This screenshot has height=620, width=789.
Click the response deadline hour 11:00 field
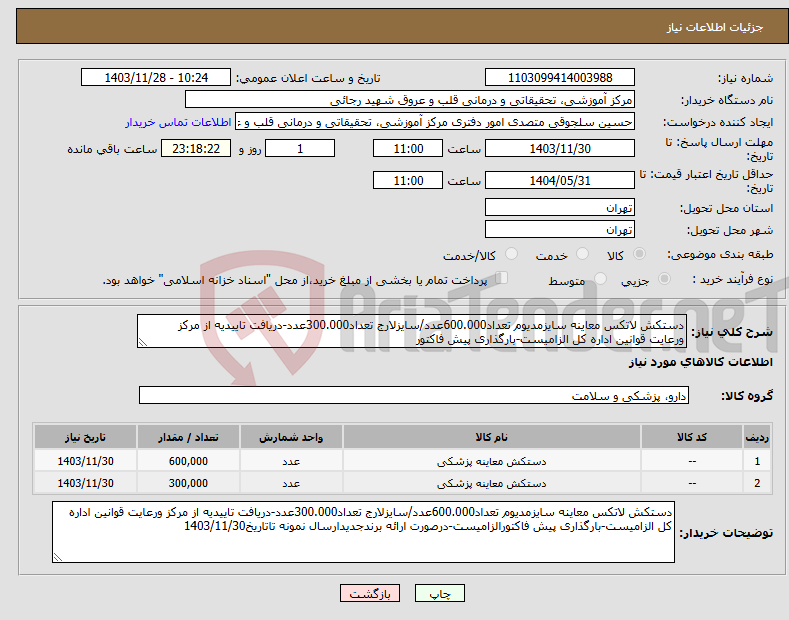408,148
